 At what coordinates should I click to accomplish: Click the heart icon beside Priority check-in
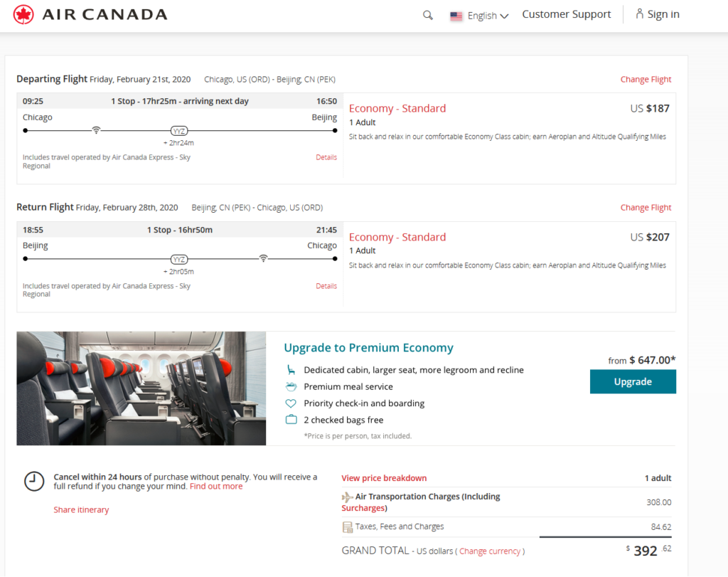pos(291,403)
